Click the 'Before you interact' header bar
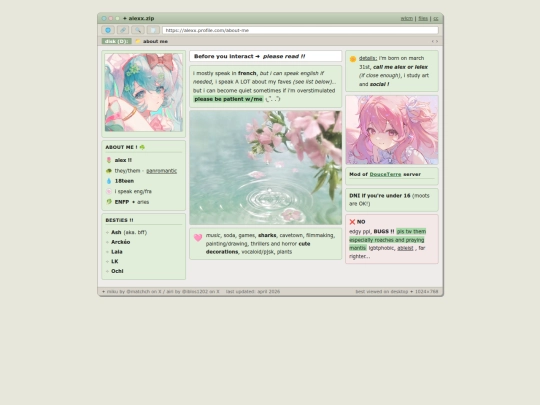This screenshot has width=540, height=405. tap(266, 56)
